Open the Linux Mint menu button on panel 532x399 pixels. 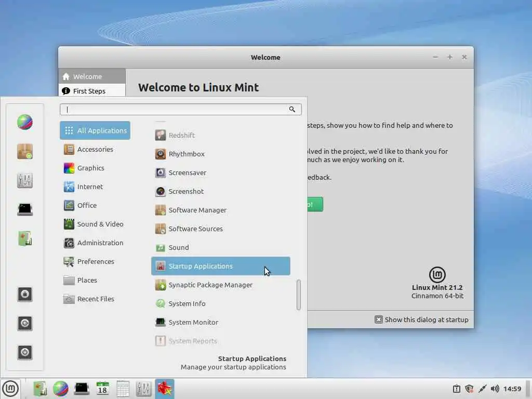[10, 389]
